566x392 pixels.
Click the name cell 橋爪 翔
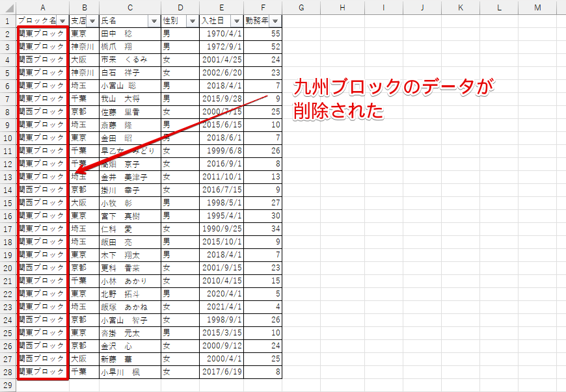(x=130, y=47)
